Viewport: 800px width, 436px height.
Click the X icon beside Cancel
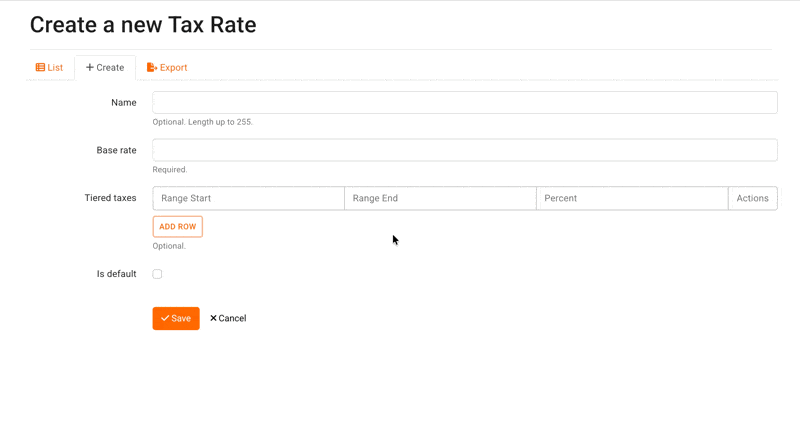pos(213,318)
